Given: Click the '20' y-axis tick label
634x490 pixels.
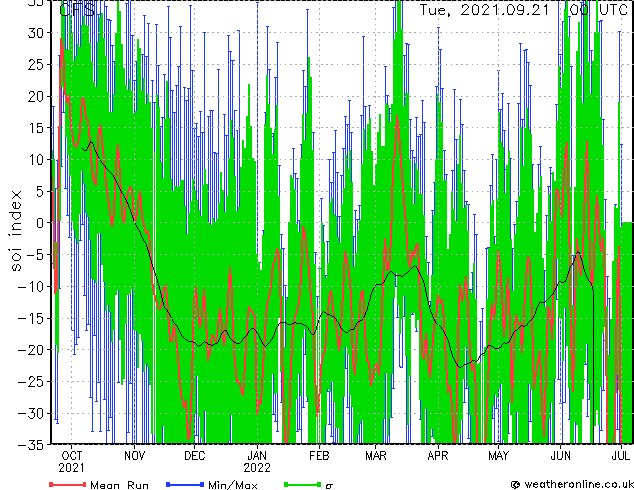Looking at the screenshot, I should click(35, 96).
